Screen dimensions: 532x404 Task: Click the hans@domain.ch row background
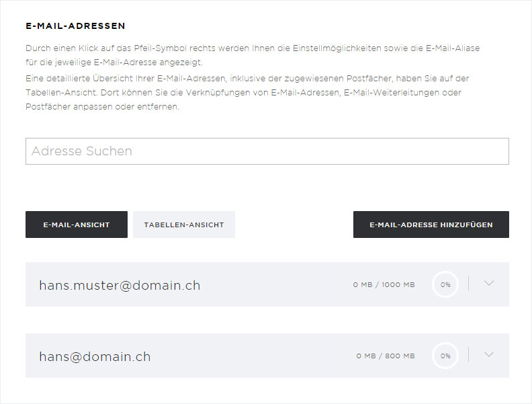[267, 356]
